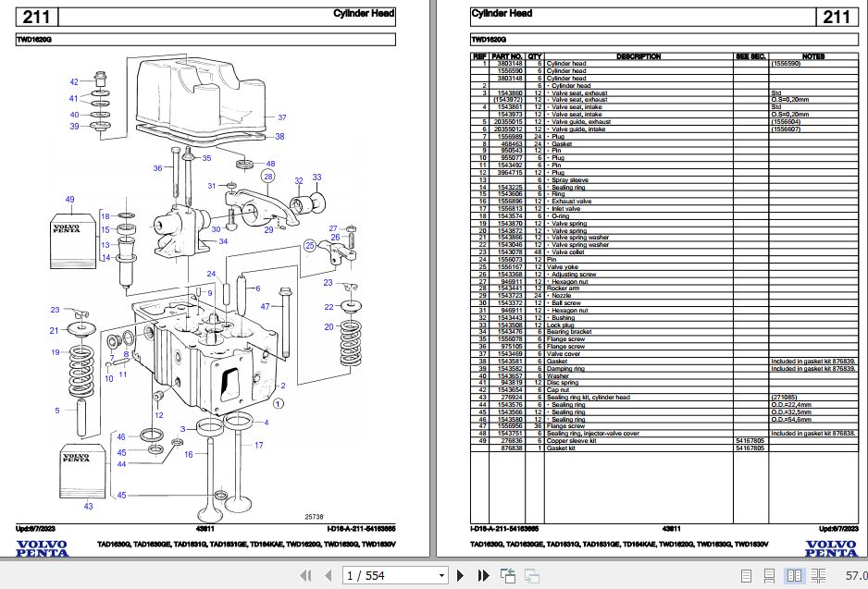The width and height of the screenshot is (868, 589).
Task: Click callout number 17 near the valves
Action: pyautogui.click(x=259, y=445)
